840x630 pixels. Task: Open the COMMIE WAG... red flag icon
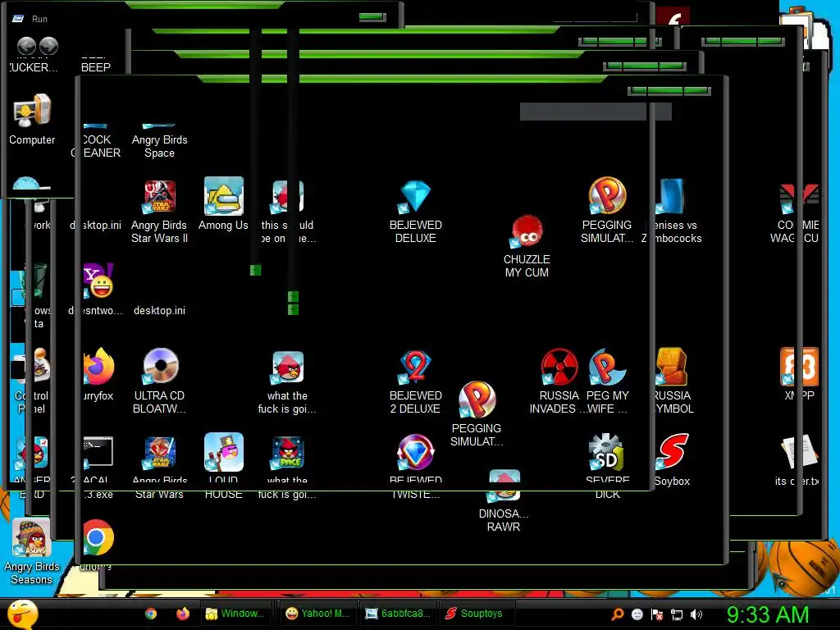click(x=799, y=199)
